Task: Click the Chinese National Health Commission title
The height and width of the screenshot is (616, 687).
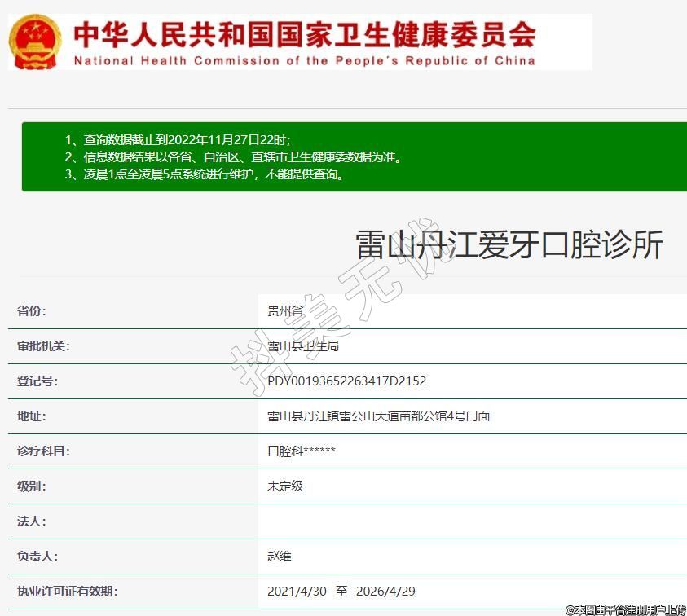Action: 305,34
